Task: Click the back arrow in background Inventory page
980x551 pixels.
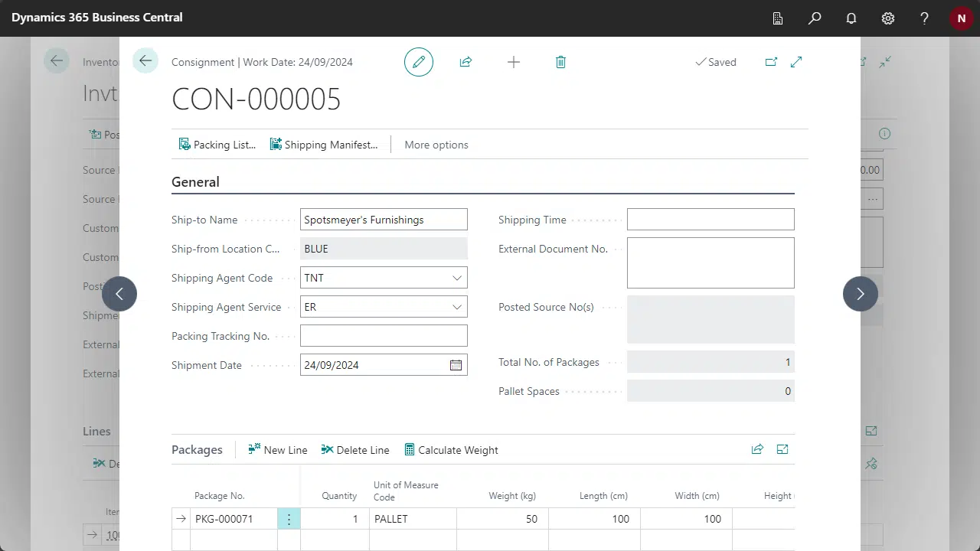Action: click(x=57, y=61)
